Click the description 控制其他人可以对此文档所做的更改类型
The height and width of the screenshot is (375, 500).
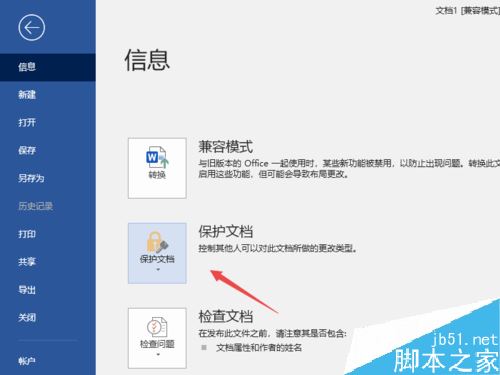[x=277, y=248]
